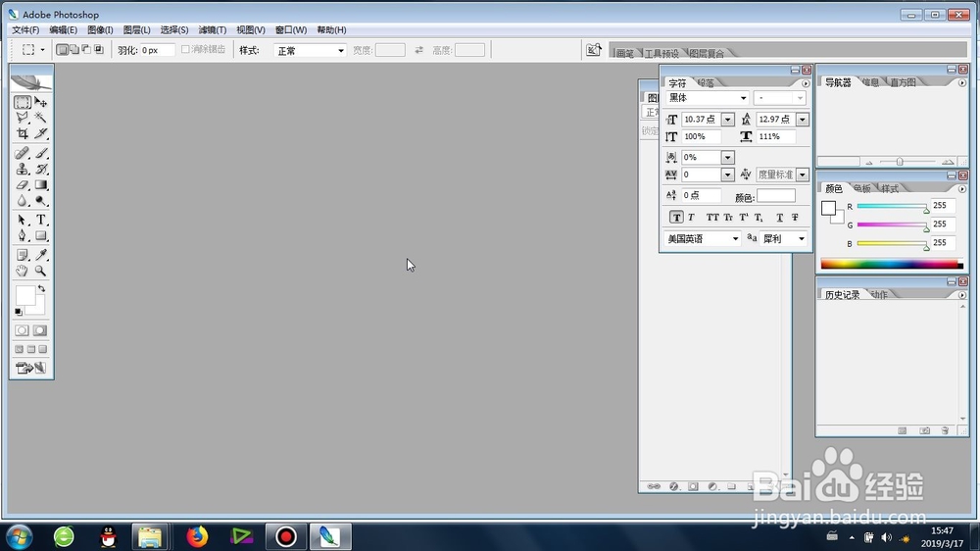Open the 文件(F) menu
The image size is (980, 551).
pyautogui.click(x=25, y=30)
